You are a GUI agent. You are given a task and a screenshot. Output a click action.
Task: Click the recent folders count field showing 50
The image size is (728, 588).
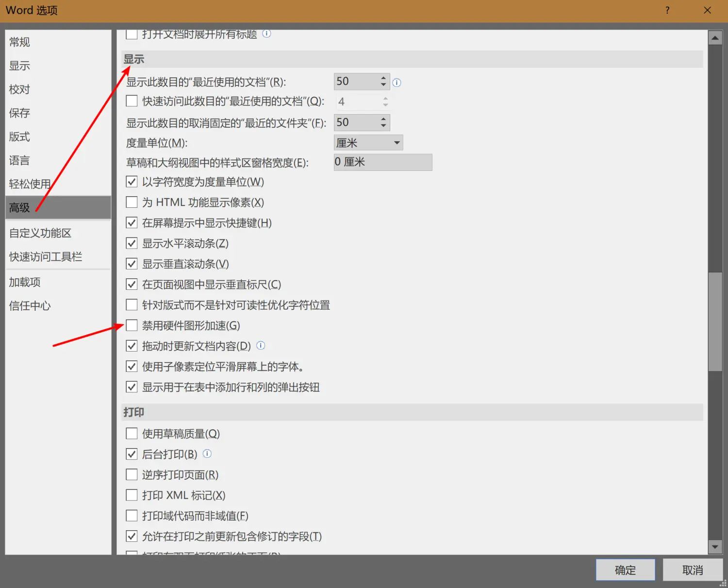pyautogui.click(x=357, y=122)
